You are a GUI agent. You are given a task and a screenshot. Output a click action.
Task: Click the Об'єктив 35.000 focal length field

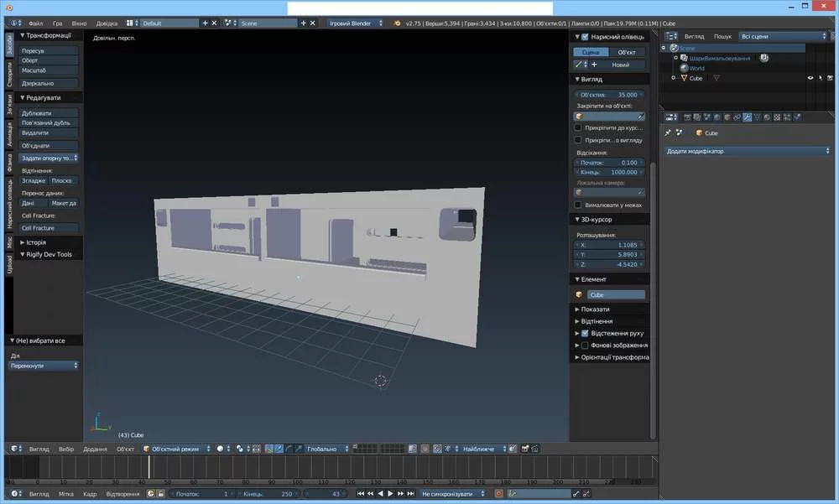610,95
